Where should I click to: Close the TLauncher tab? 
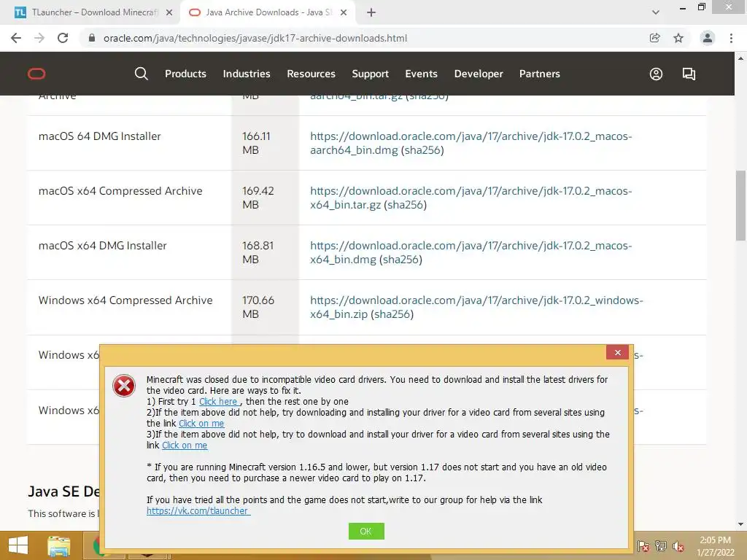169,12
